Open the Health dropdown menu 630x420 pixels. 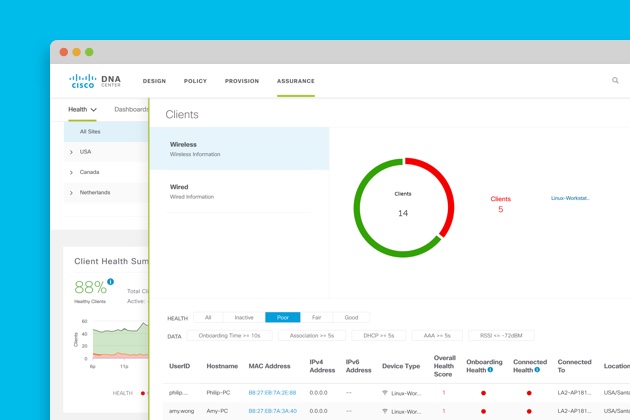coord(82,109)
